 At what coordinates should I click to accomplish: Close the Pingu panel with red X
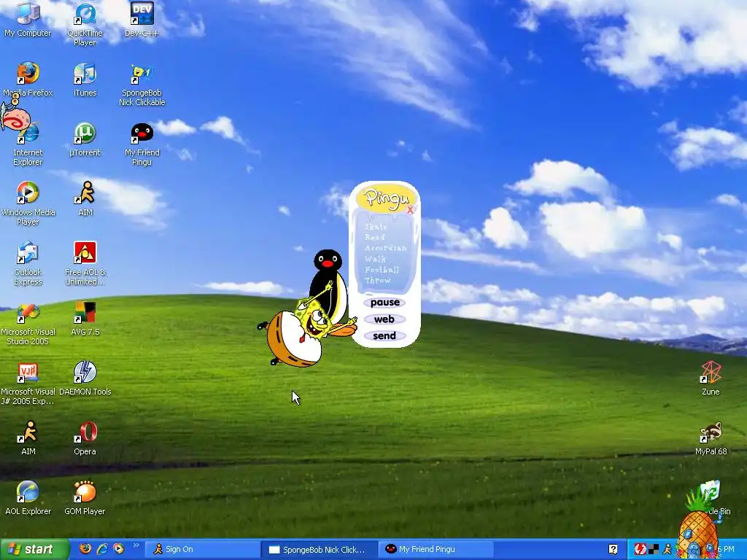tap(410, 209)
